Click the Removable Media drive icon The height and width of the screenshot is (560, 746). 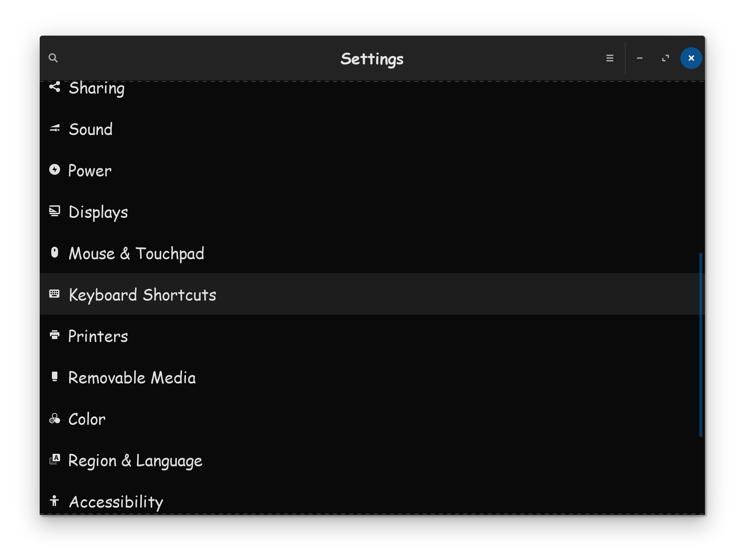pos(55,376)
